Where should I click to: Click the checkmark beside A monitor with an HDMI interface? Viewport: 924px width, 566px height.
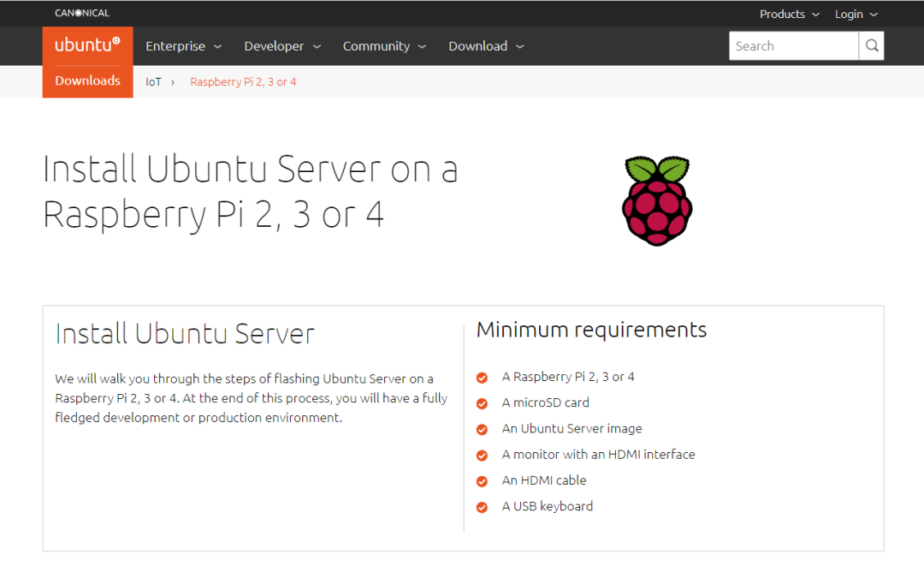[x=482, y=456]
